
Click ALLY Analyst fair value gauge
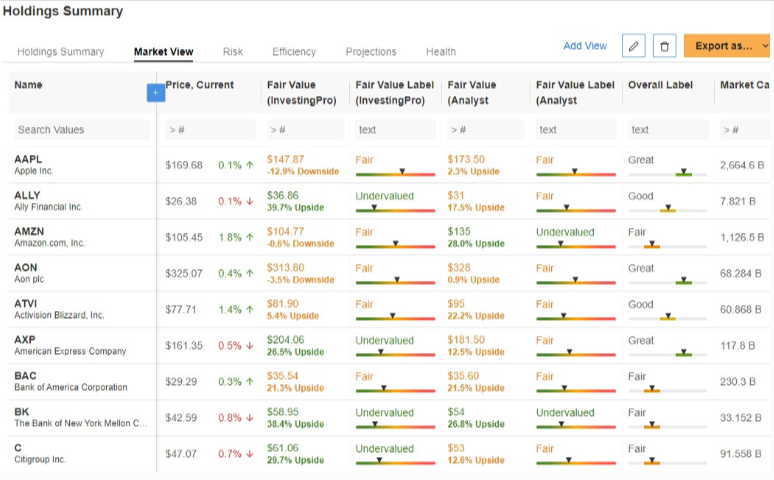(x=576, y=209)
